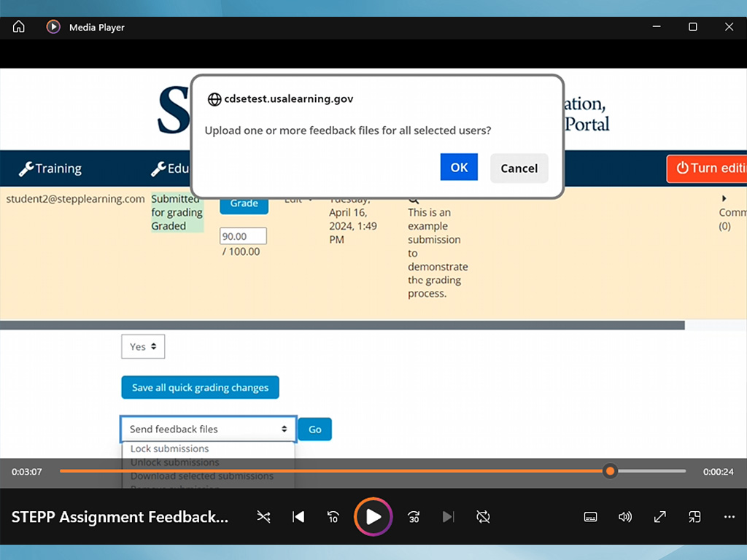Viewport: 747px width, 560px height.
Task: Rewind video by 10 seconds
Action: 333,517
